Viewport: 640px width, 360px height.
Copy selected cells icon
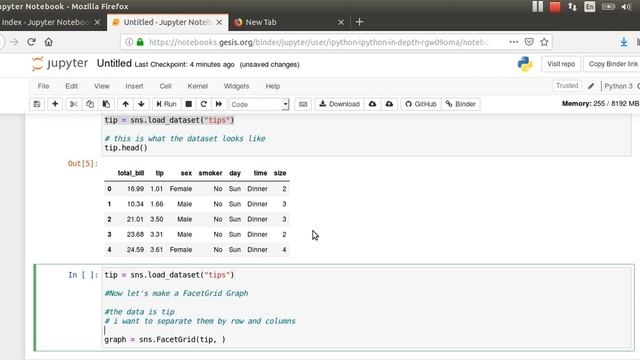point(90,104)
